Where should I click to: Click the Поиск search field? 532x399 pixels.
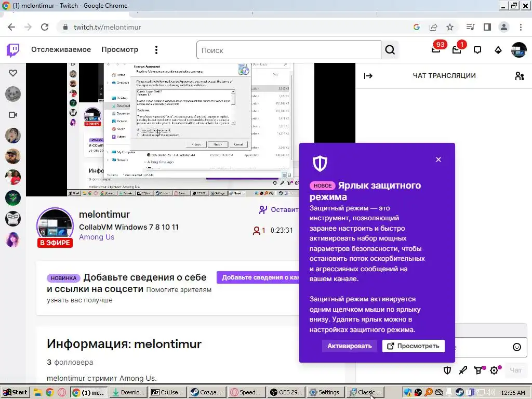point(289,50)
